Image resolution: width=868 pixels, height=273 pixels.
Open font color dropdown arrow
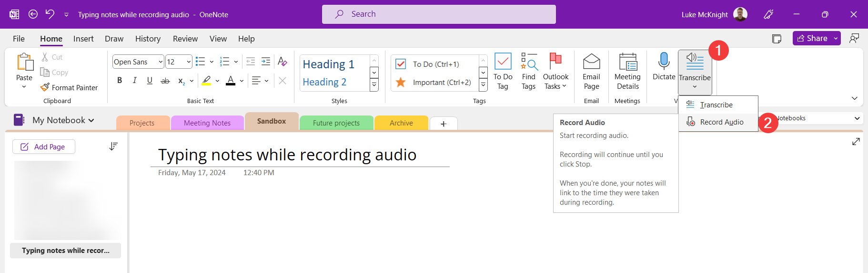click(242, 81)
